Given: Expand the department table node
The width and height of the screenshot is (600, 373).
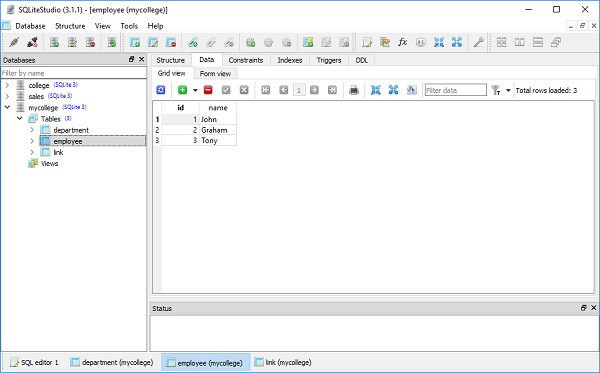Looking at the screenshot, I should (x=32, y=130).
